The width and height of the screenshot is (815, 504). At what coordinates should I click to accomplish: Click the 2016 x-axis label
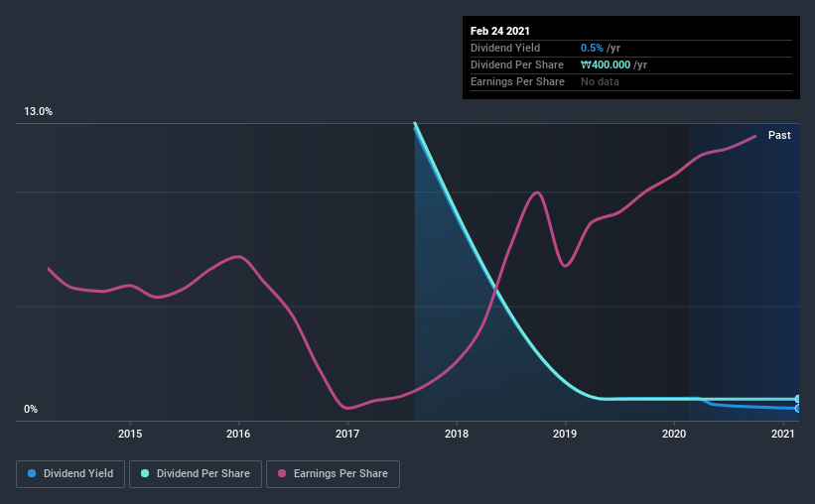pos(238,434)
